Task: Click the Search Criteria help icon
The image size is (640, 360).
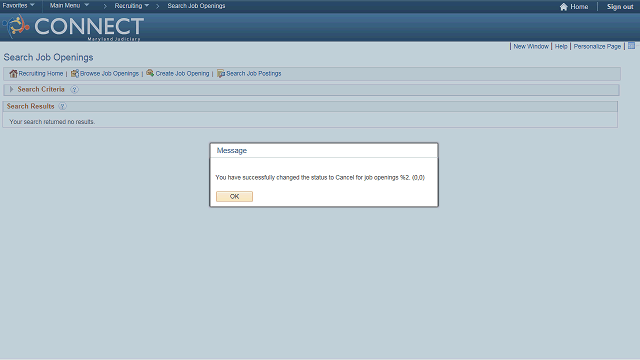Action: [x=74, y=89]
